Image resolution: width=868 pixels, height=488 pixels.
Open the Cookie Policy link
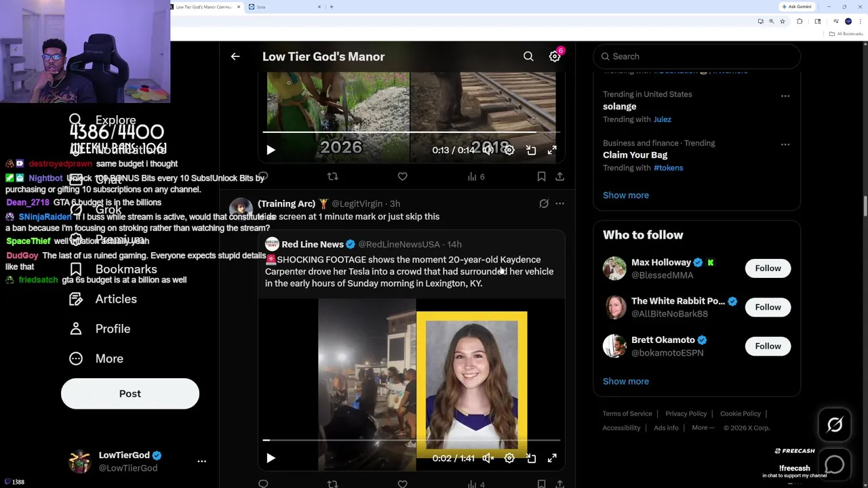[741, 413]
